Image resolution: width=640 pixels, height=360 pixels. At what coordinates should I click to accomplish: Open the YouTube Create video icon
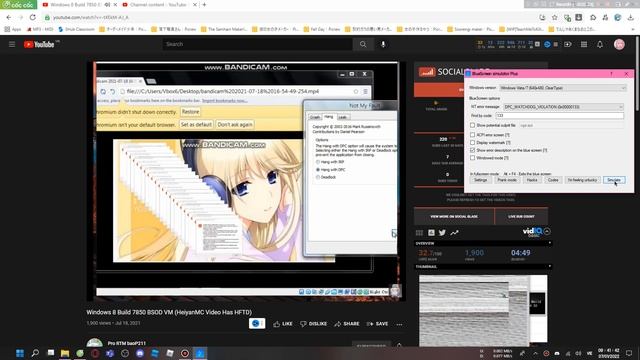568,44
